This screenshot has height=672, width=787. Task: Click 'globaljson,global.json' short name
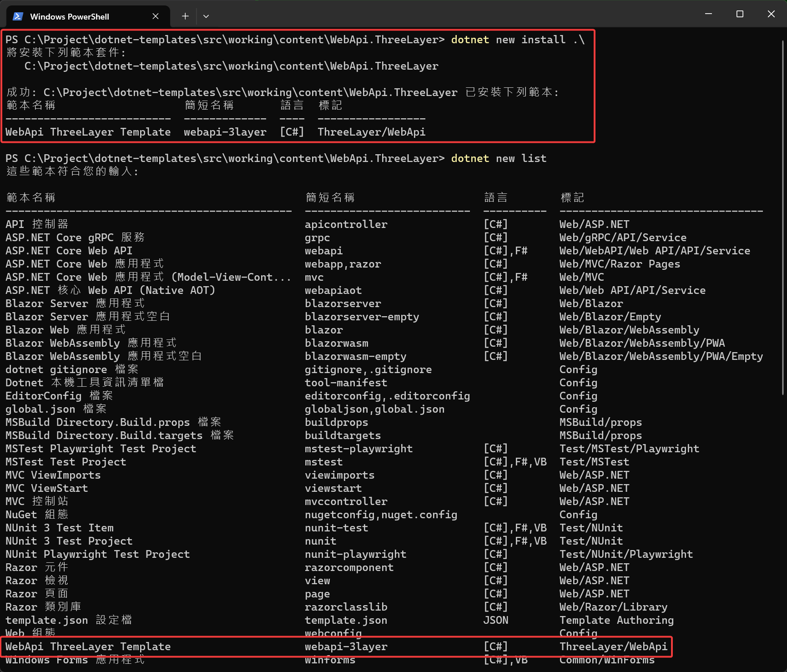point(375,409)
